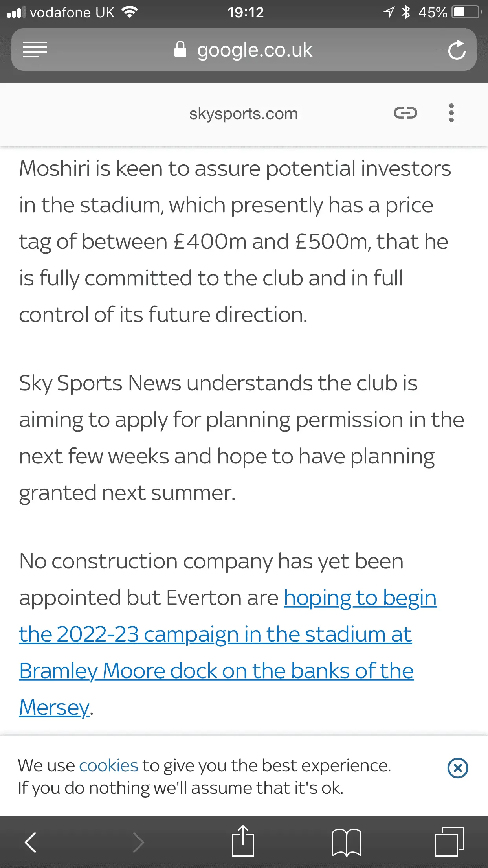Screen dimensions: 488x868
Task: Reload the page with the refresh icon
Action: point(457,50)
